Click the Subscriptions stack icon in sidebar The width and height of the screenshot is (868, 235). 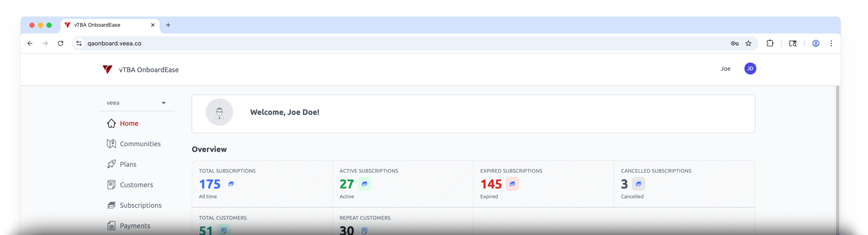point(112,205)
